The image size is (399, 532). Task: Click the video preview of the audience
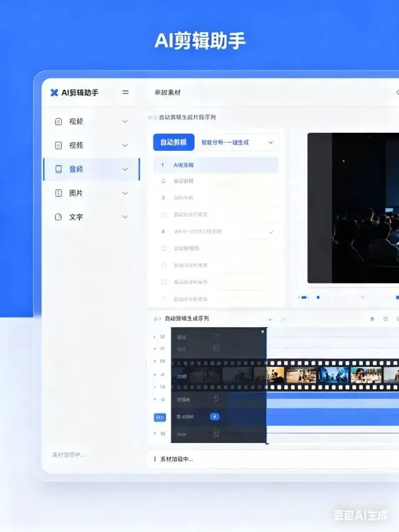(x=353, y=207)
